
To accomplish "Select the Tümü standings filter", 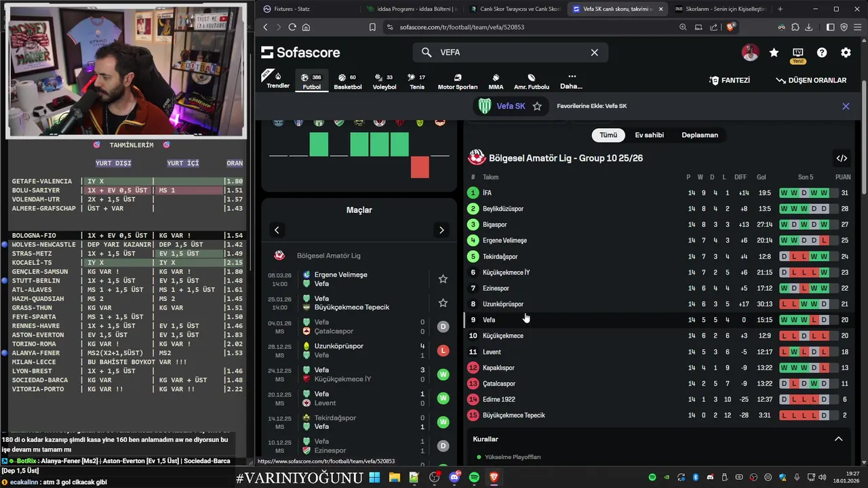I will pos(608,135).
